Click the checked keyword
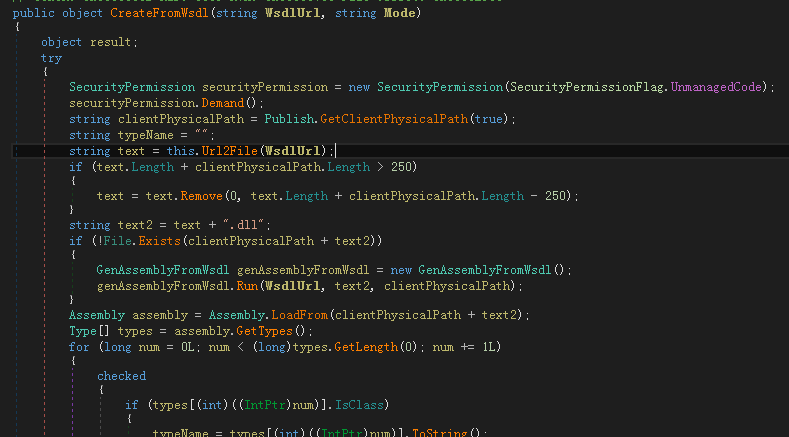Image resolution: width=789 pixels, height=437 pixels. [x=121, y=376]
